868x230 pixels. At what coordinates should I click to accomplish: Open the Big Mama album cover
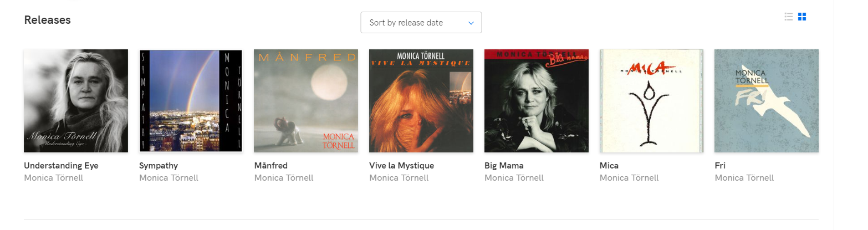(x=536, y=101)
